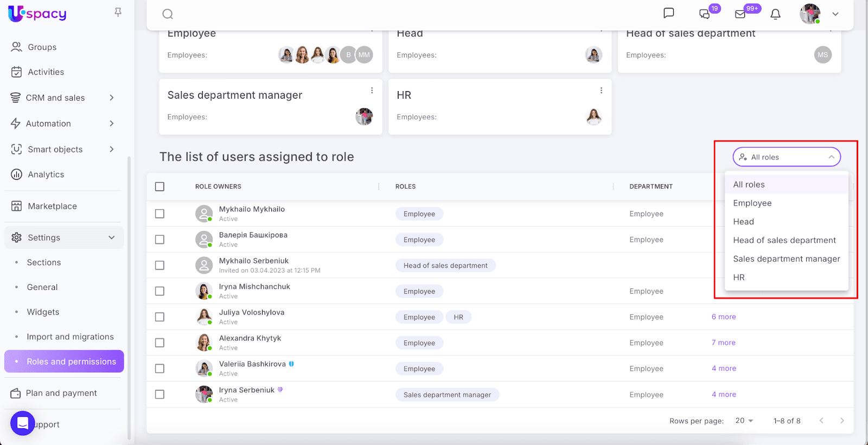Click the search magnifier icon
The height and width of the screenshot is (445, 868).
tap(168, 14)
